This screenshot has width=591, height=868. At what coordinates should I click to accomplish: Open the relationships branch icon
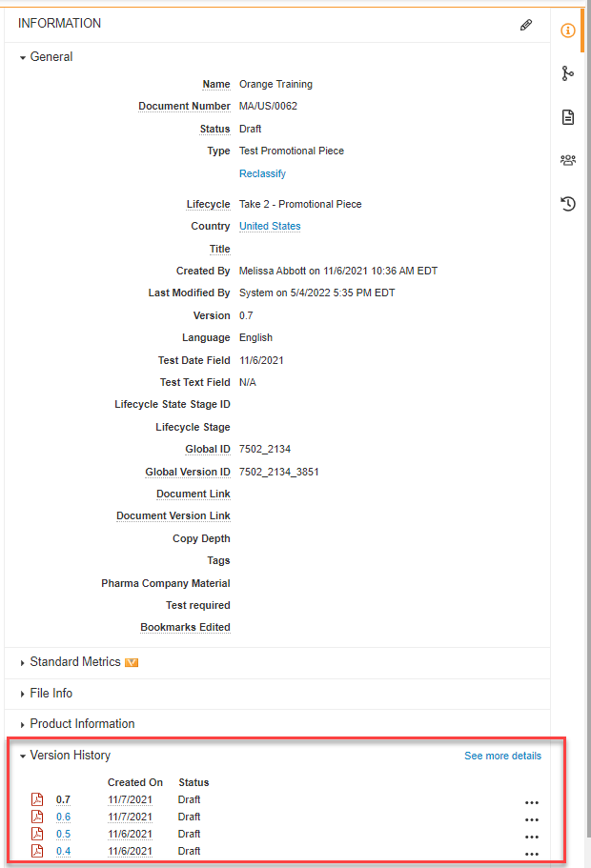tap(568, 73)
